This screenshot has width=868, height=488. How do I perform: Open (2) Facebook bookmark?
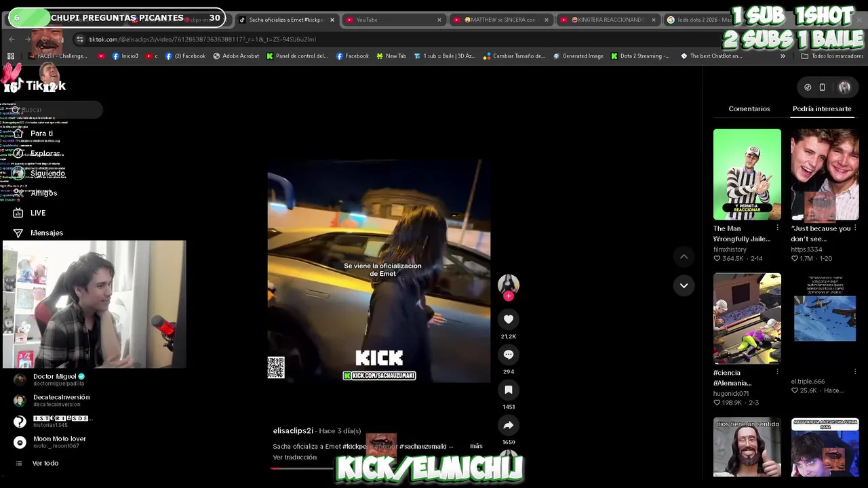click(x=185, y=56)
